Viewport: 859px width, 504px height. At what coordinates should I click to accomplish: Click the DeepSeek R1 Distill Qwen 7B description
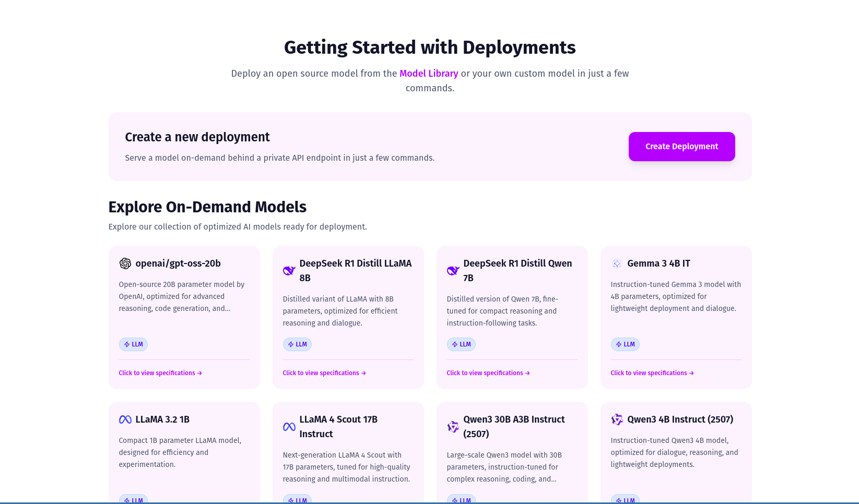pos(502,311)
